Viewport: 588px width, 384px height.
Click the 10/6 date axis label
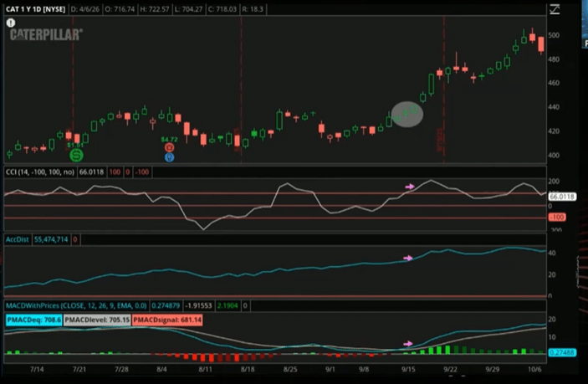click(x=534, y=369)
